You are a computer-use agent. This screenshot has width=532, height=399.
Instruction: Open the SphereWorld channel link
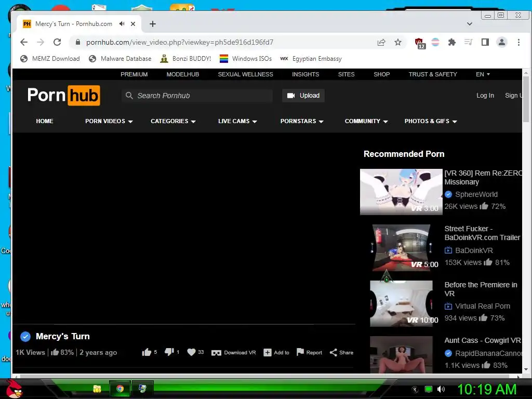[476, 194]
